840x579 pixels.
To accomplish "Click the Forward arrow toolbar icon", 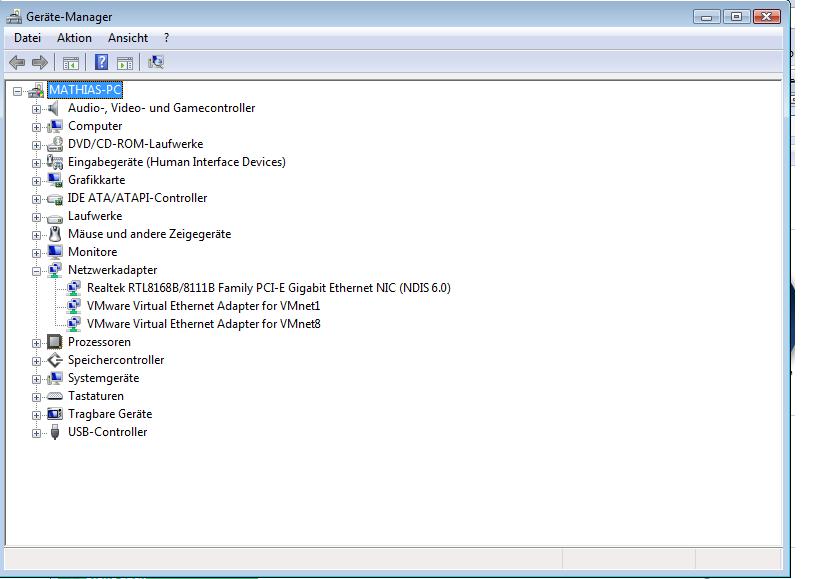I will pyautogui.click(x=40, y=63).
